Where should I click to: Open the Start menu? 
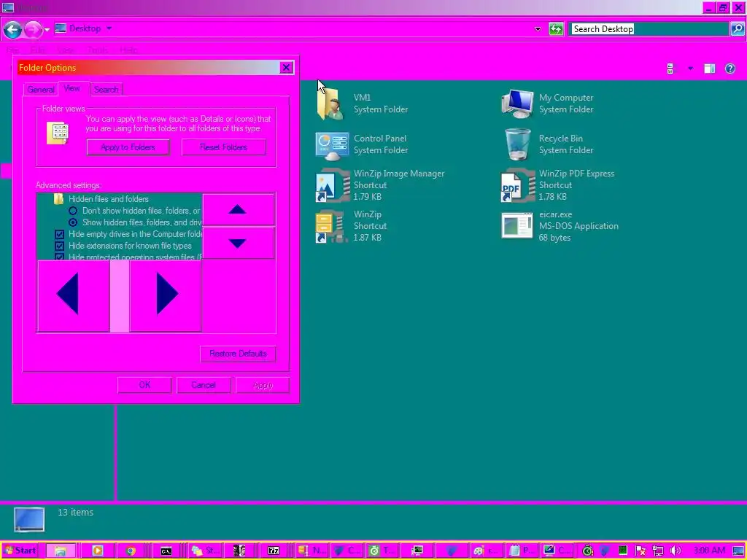[20, 551]
